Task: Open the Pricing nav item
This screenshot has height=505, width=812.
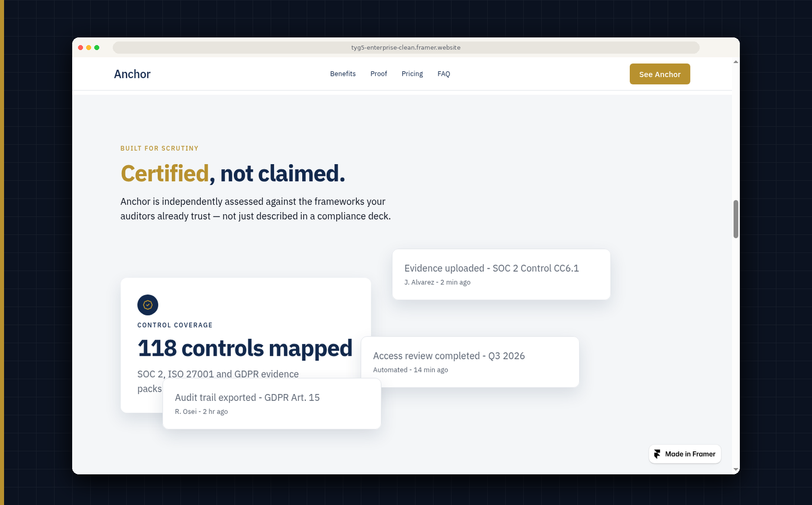Action: 412,73
